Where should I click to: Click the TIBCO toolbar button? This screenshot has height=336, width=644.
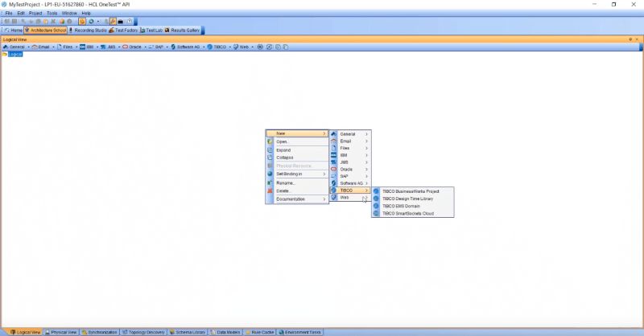click(x=217, y=47)
